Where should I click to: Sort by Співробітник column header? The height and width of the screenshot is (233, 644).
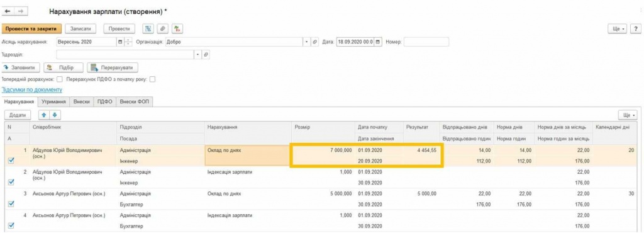pos(73,127)
